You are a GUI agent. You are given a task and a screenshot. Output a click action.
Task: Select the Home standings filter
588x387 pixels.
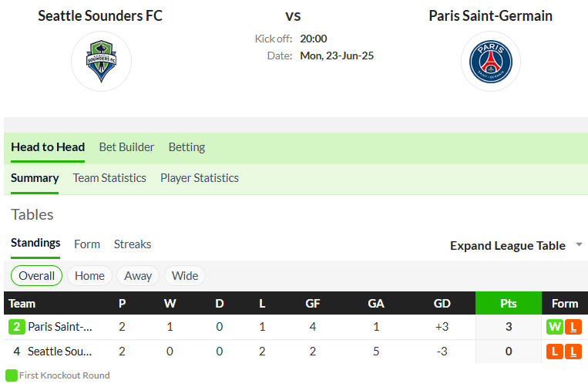pos(89,276)
